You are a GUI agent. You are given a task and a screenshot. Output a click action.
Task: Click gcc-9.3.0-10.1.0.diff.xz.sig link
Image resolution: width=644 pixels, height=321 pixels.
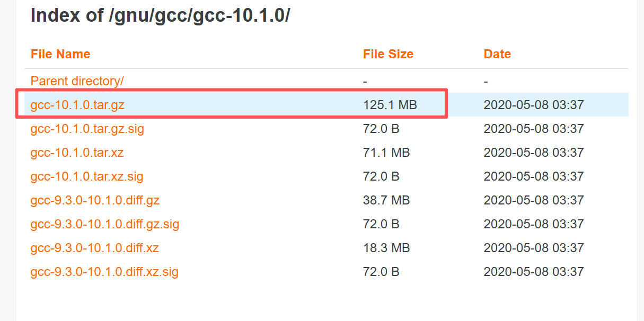point(104,272)
